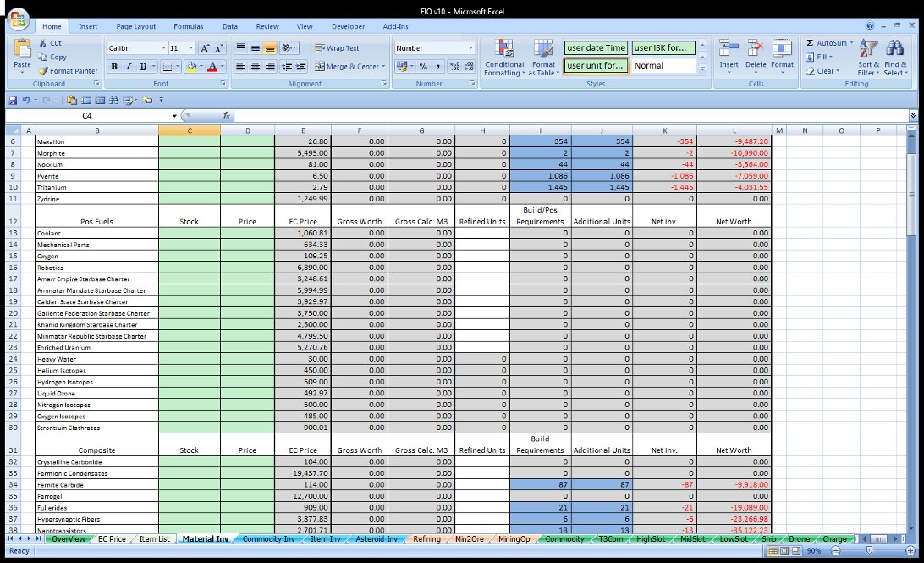This screenshot has width=924, height=563.
Task: Click Save in Quick Access Toolbar
Action: (x=13, y=100)
